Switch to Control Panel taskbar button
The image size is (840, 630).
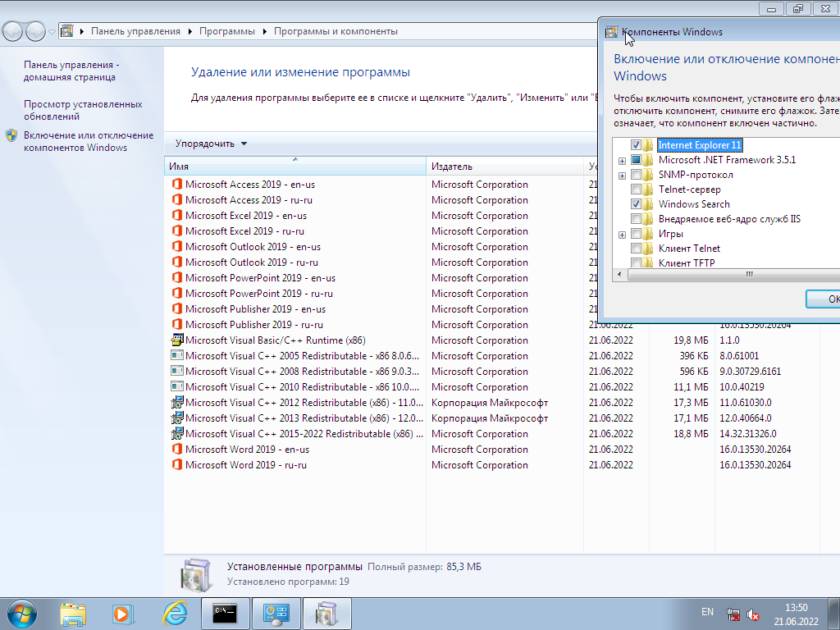tap(276, 614)
